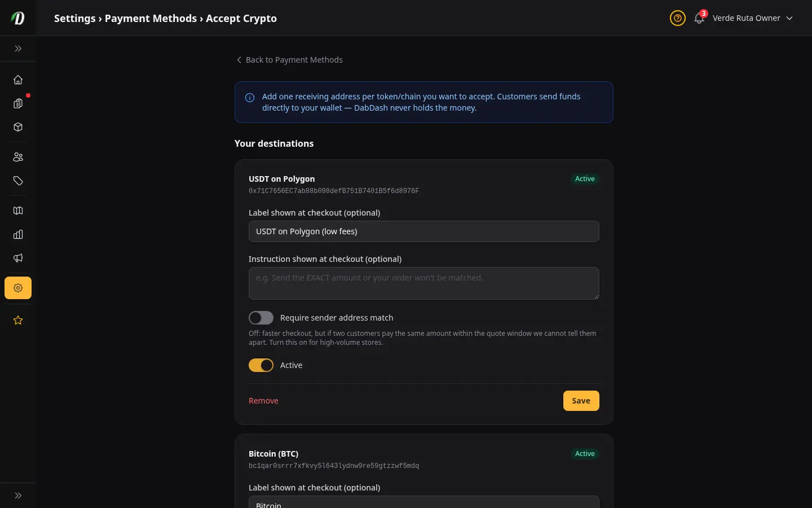The height and width of the screenshot is (508, 812).
Task: Open the bar chart analytics icon
Action: 18,234
